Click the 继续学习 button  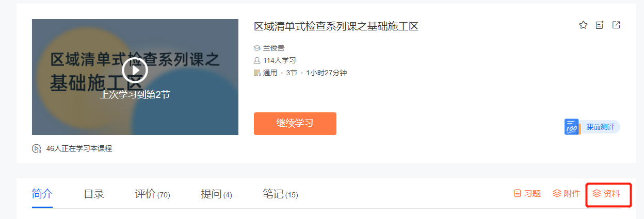pos(295,124)
